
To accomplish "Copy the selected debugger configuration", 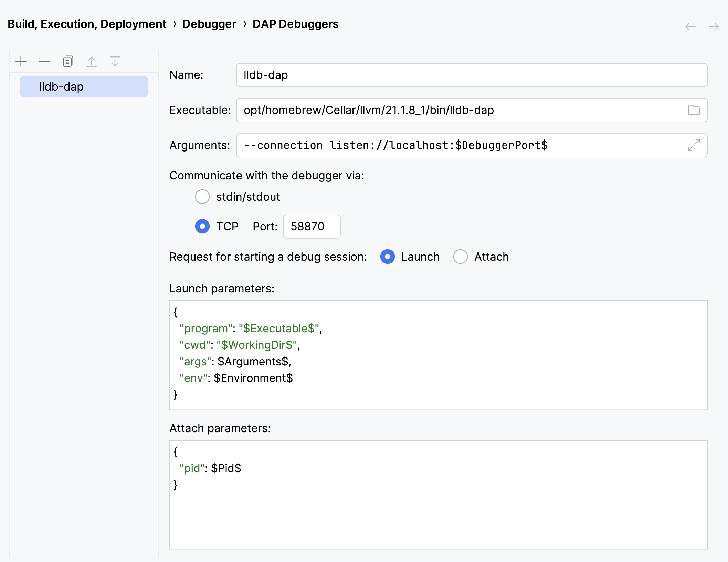I will (68, 62).
